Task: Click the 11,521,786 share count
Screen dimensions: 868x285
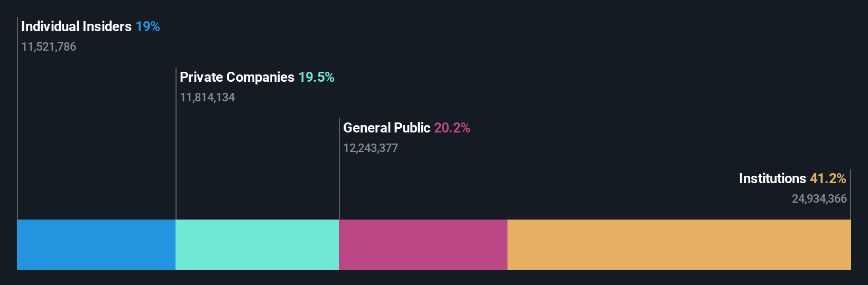Action: [49, 47]
